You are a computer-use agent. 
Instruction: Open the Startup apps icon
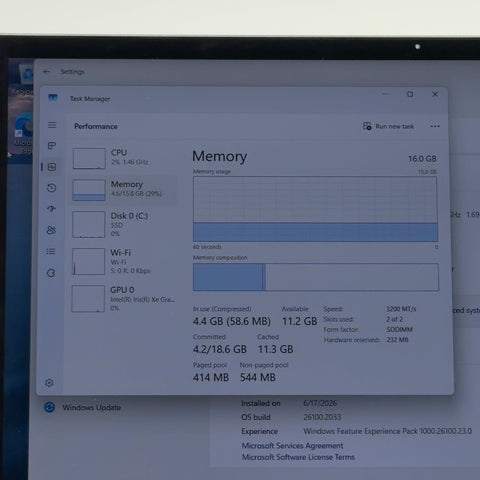tap(51, 209)
